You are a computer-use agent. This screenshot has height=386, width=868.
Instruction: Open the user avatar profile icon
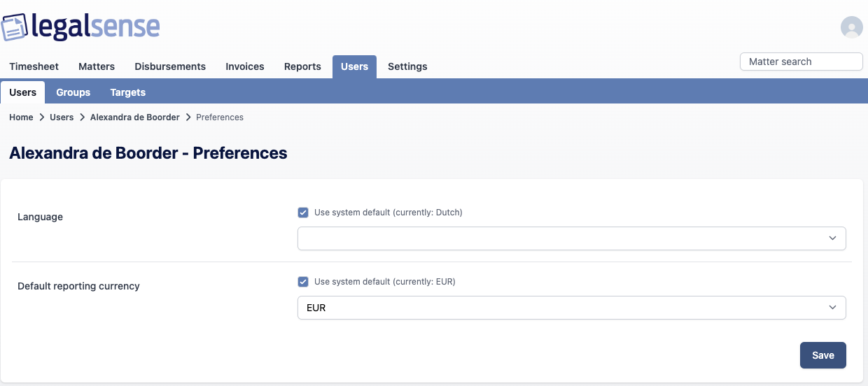pos(851,27)
